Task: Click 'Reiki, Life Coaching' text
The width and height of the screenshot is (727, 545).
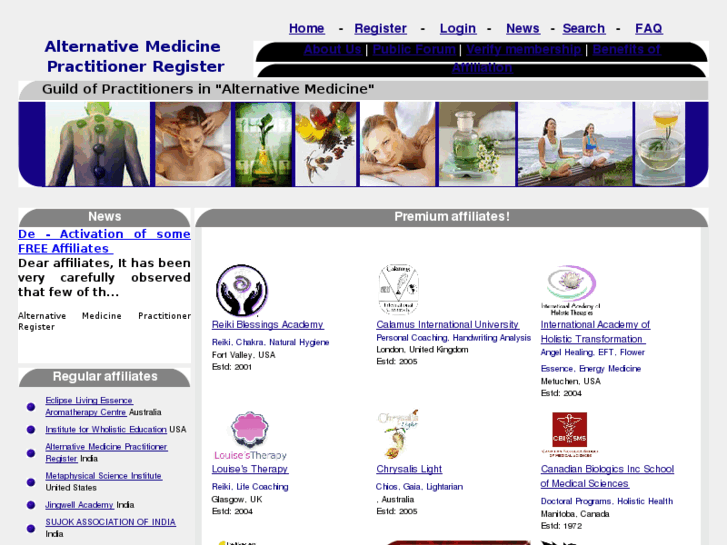Action: tap(250, 487)
